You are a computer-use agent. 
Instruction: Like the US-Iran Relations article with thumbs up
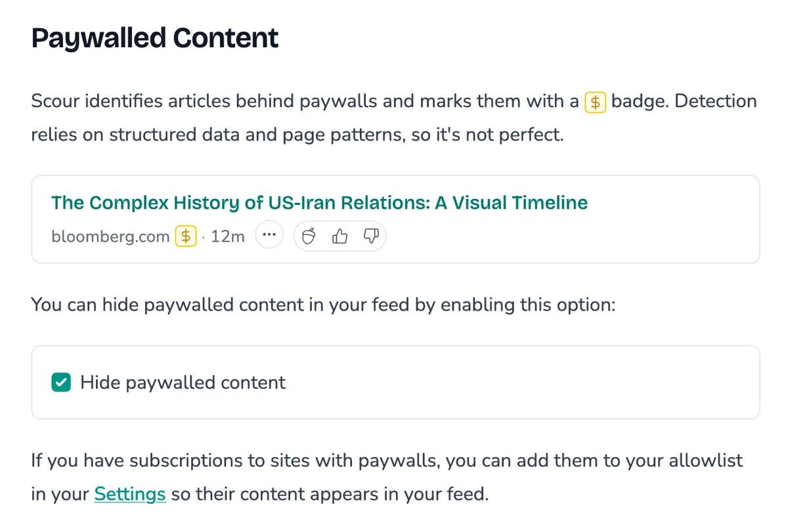[339, 236]
